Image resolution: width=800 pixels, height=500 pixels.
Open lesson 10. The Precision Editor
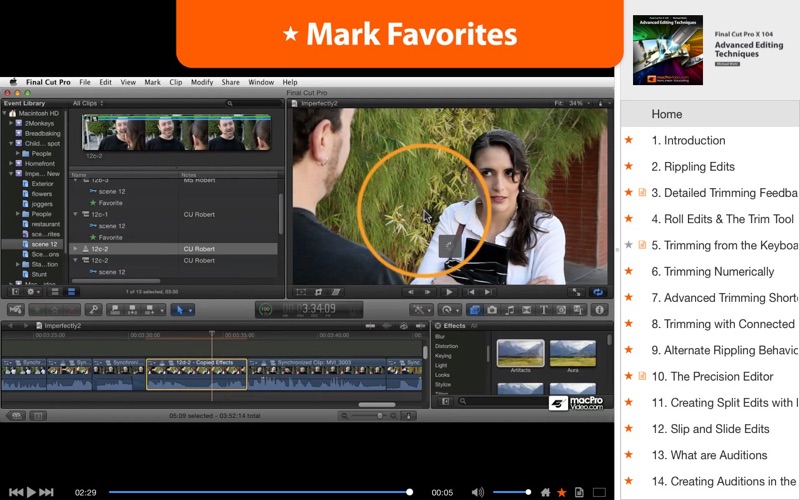(712, 377)
